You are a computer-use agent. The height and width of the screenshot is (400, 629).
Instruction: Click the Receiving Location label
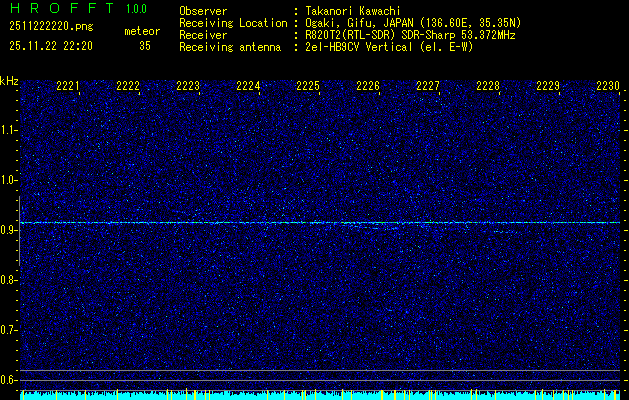[x=233, y=23]
